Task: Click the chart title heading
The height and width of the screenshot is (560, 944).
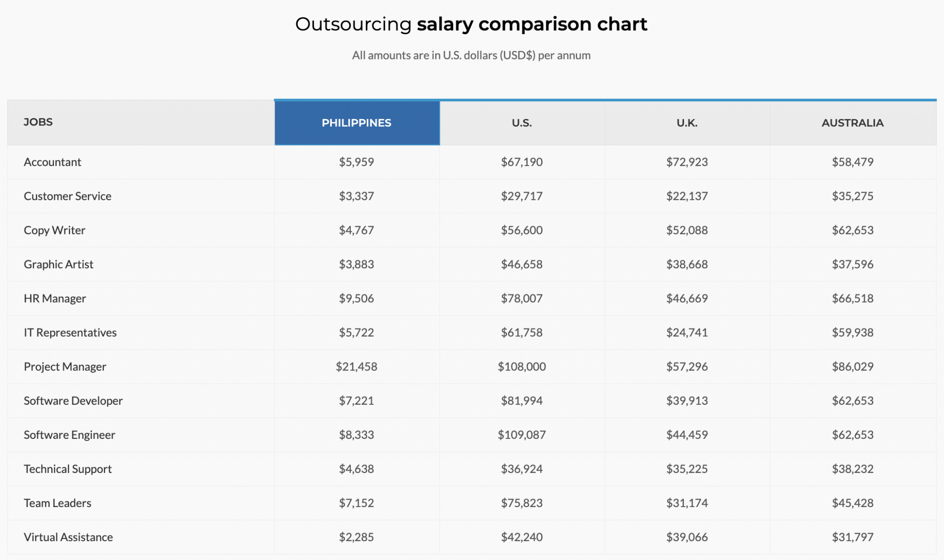Action: 471,24
